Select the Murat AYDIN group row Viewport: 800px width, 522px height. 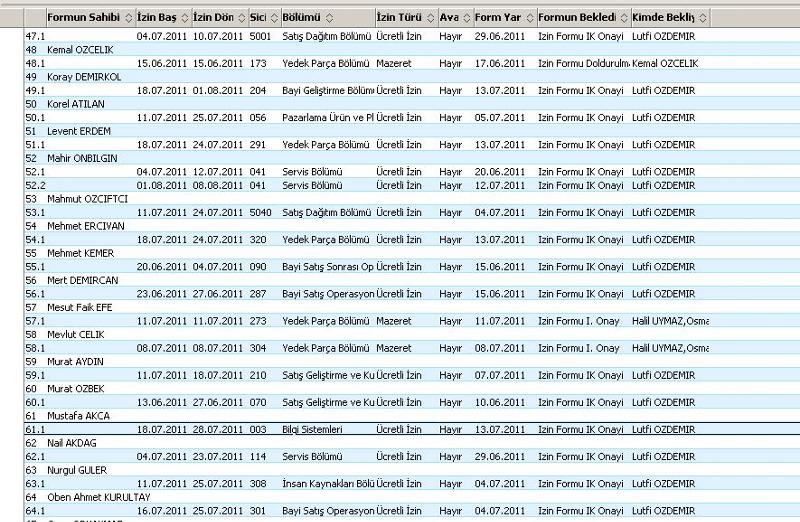click(x=412, y=362)
